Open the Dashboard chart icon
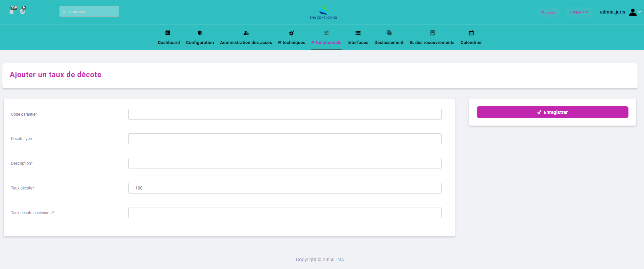The height and width of the screenshot is (269, 644). [x=168, y=33]
